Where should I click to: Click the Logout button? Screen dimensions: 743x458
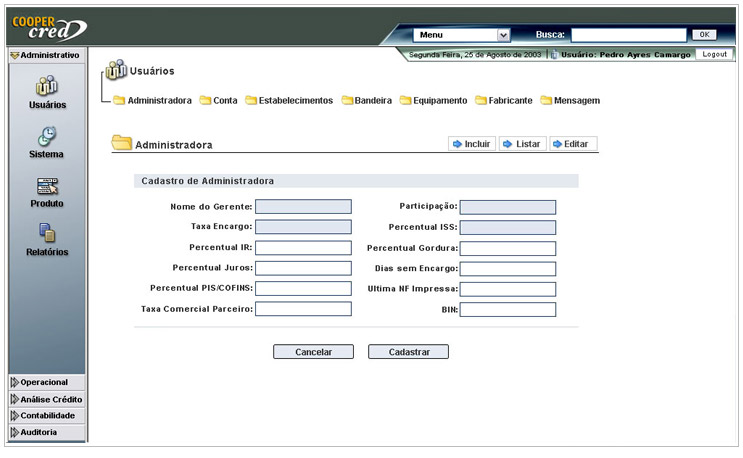[x=714, y=54]
